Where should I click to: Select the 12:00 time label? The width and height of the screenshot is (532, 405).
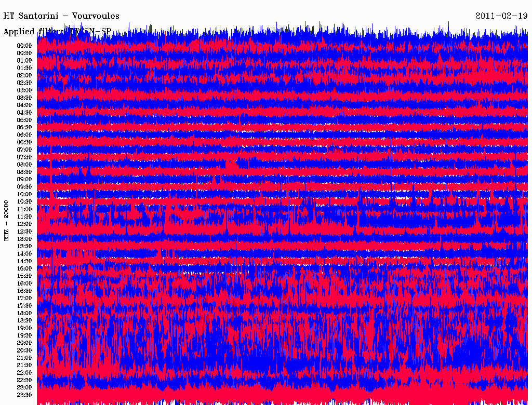tap(24, 224)
